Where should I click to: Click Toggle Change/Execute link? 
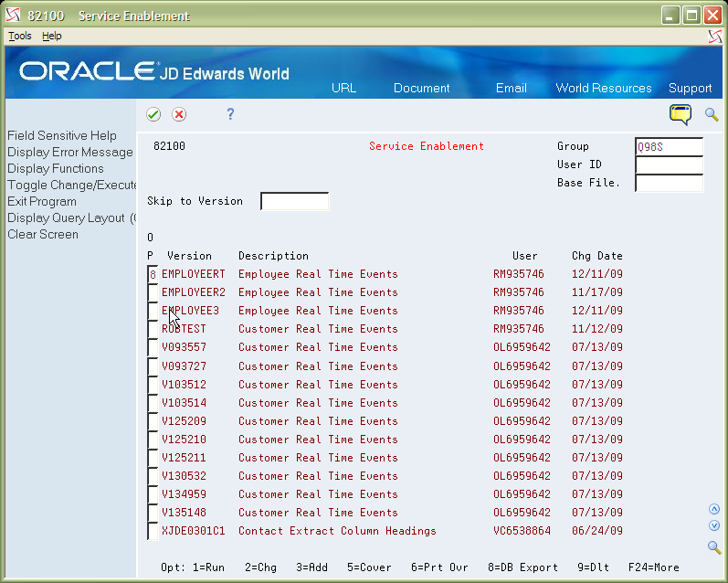pyautogui.click(x=72, y=185)
